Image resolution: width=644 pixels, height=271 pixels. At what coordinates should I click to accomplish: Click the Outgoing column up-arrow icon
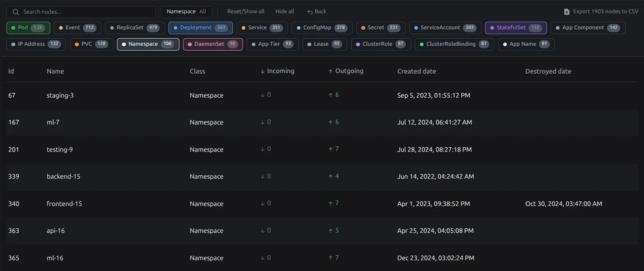click(x=330, y=72)
